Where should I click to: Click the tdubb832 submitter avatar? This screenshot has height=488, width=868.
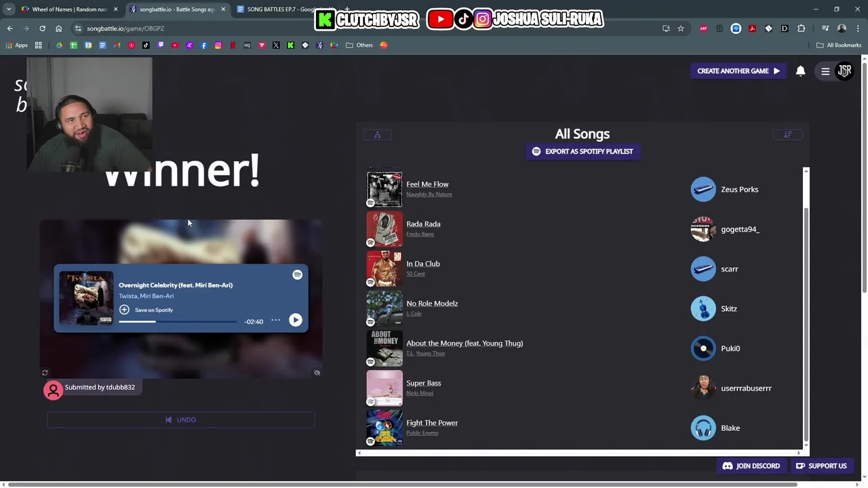click(x=53, y=390)
